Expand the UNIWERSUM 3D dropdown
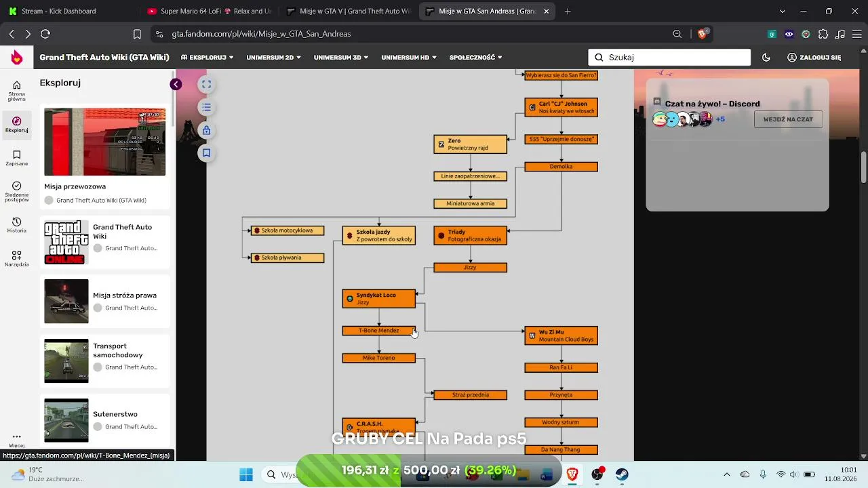The image size is (868, 488). [341, 58]
